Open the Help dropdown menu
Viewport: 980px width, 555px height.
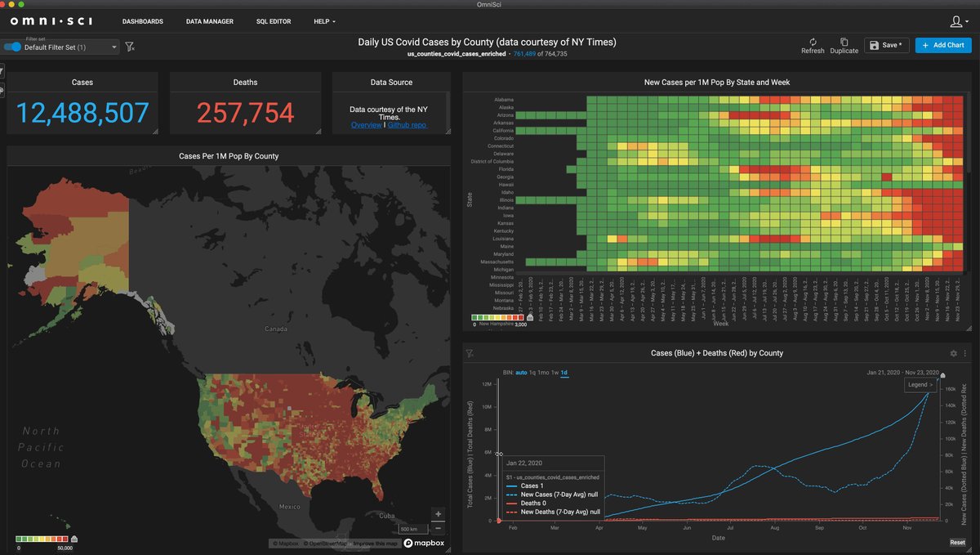pos(324,21)
